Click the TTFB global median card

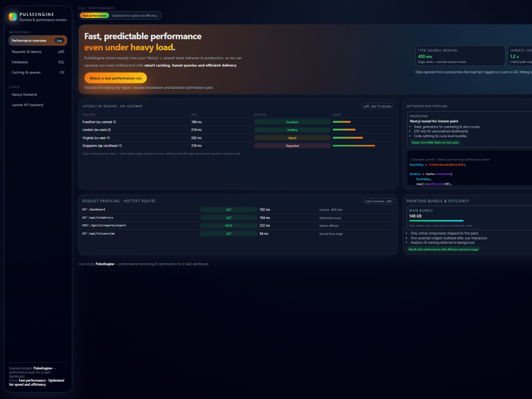click(460, 56)
